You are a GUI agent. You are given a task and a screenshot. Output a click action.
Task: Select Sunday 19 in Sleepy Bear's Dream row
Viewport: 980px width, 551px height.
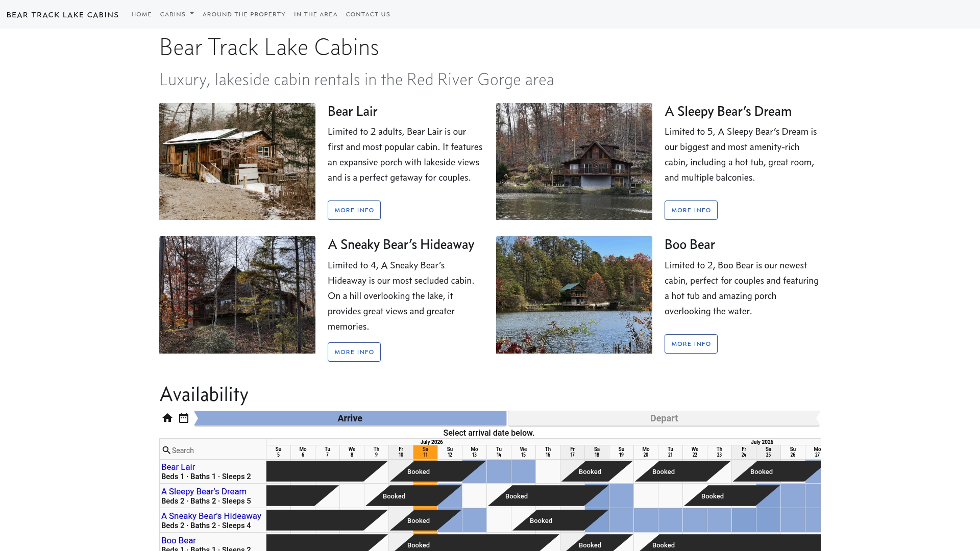click(x=621, y=496)
